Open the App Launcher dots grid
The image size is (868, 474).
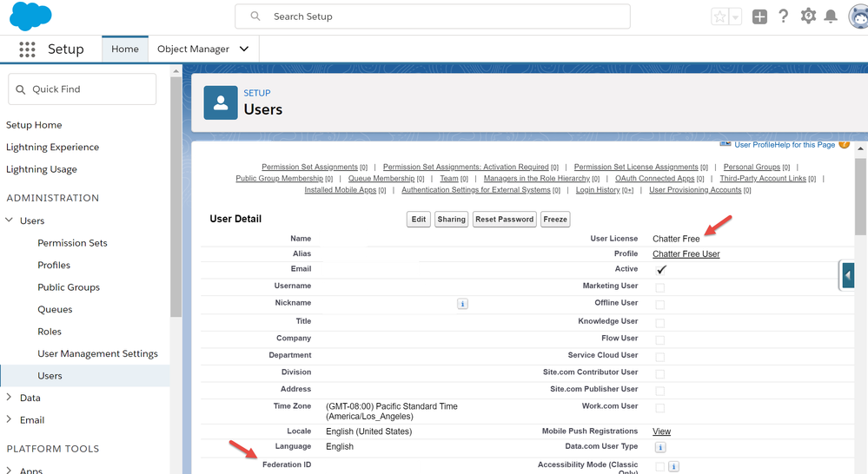(27, 49)
